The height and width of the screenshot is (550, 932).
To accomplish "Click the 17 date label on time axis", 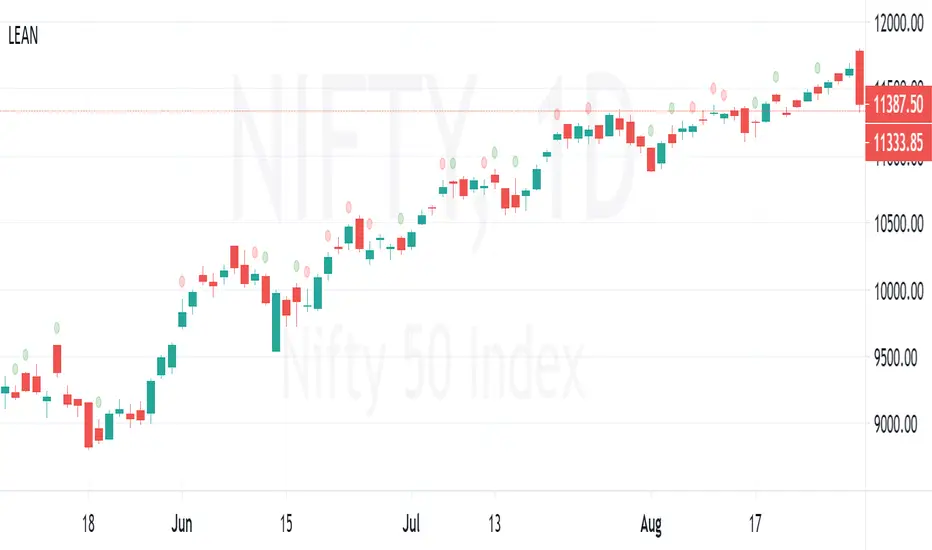I will 756,521.
